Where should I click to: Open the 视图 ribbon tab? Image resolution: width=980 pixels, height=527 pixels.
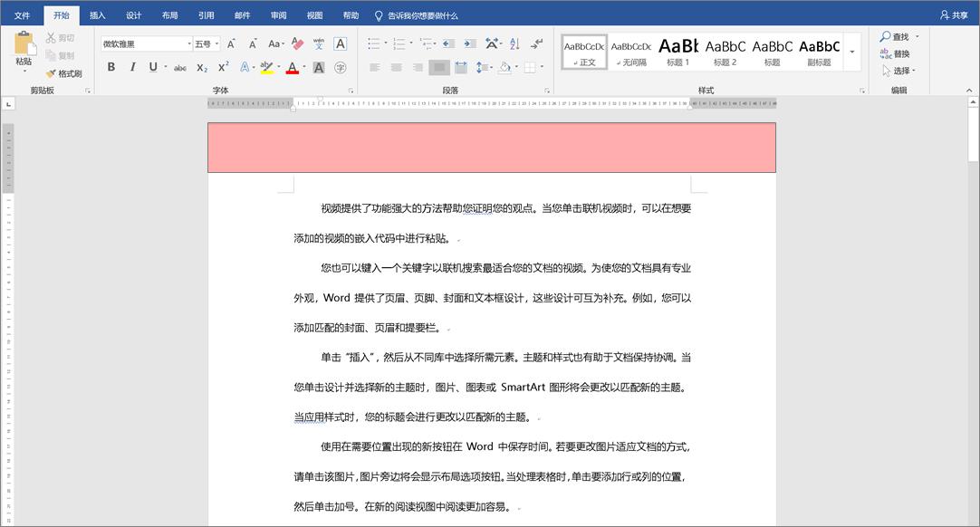pyautogui.click(x=314, y=14)
